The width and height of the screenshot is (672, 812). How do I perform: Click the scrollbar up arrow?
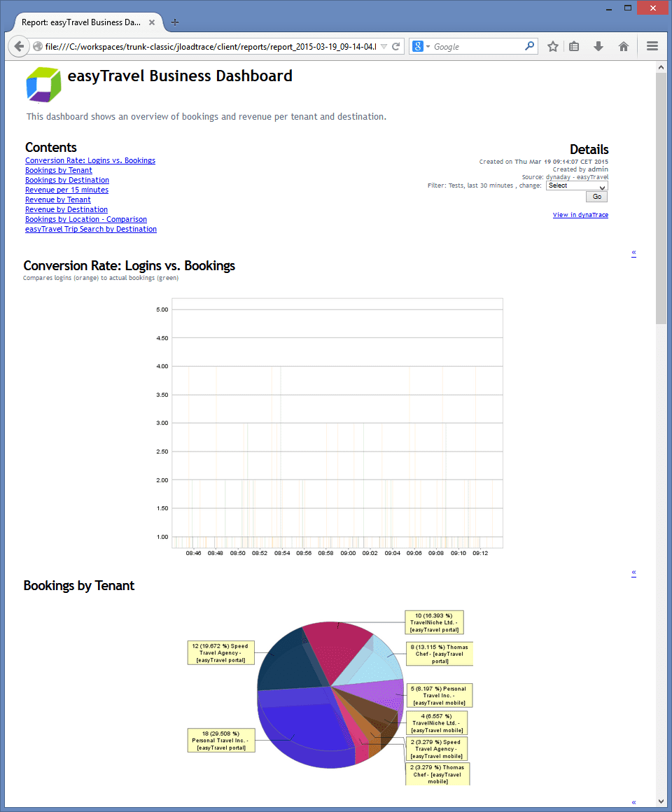661,67
